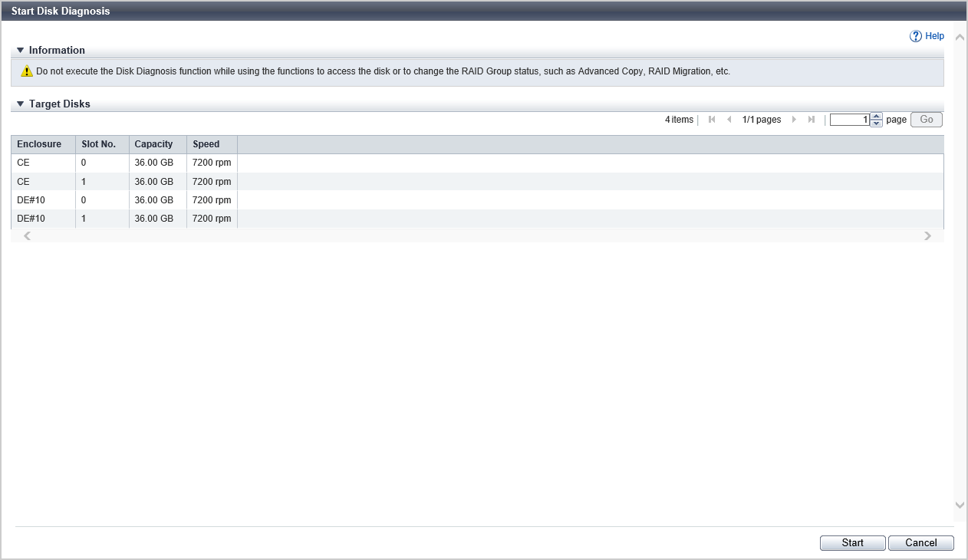Sort by the Capacity column header
968x560 pixels.
pyautogui.click(x=153, y=144)
